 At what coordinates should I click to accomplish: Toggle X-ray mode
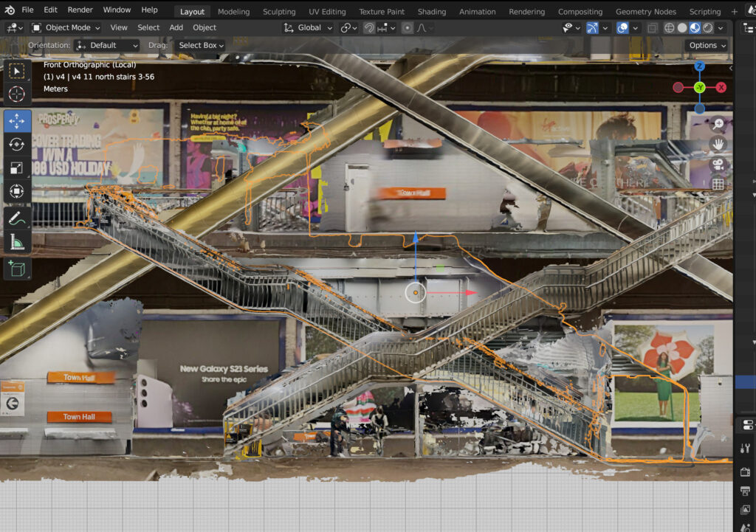[x=653, y=28]
